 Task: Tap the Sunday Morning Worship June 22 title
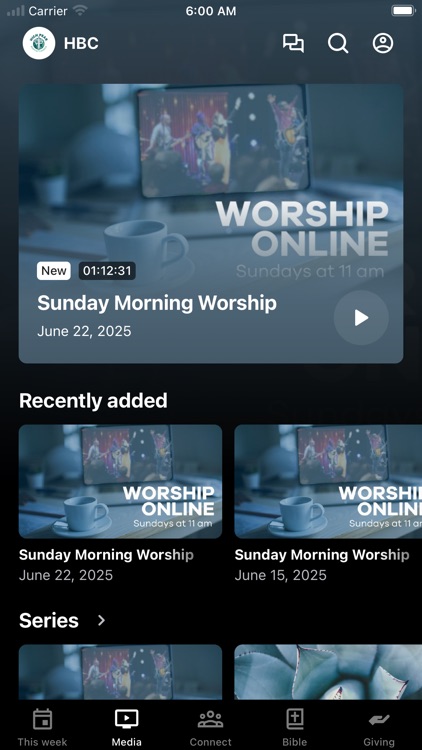pos(106,555)
